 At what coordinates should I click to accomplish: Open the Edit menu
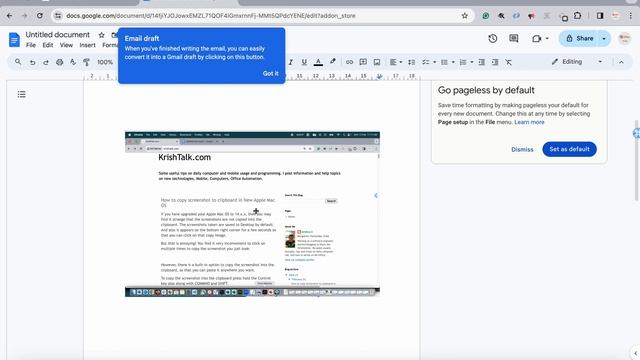click(48, 45)
